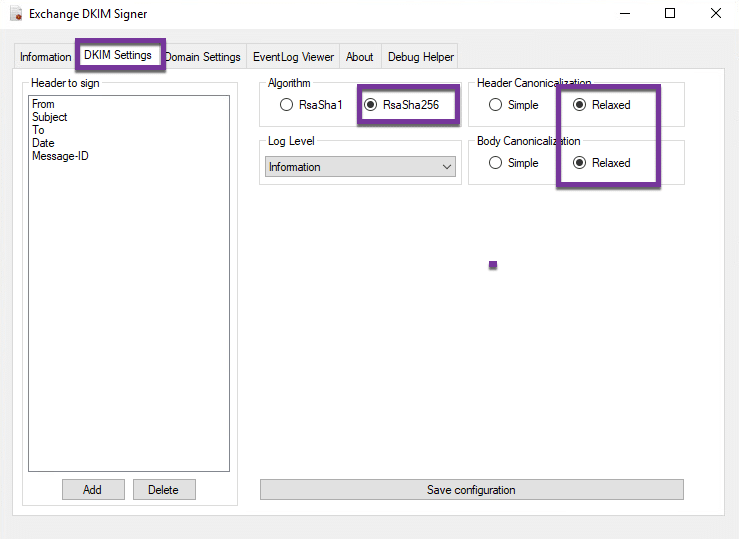Click the Delete header button

(164, 490)
